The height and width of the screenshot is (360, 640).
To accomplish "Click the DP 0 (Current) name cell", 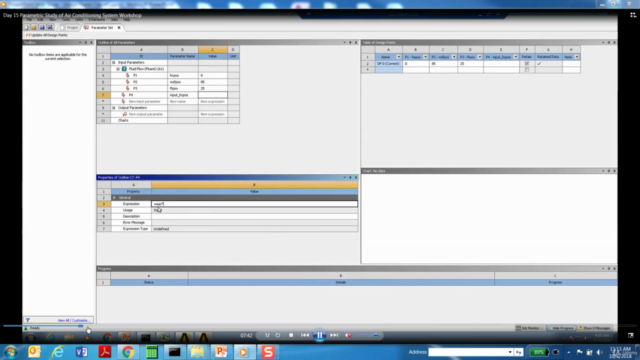I will pyautogui.click(x=388, y=64).
